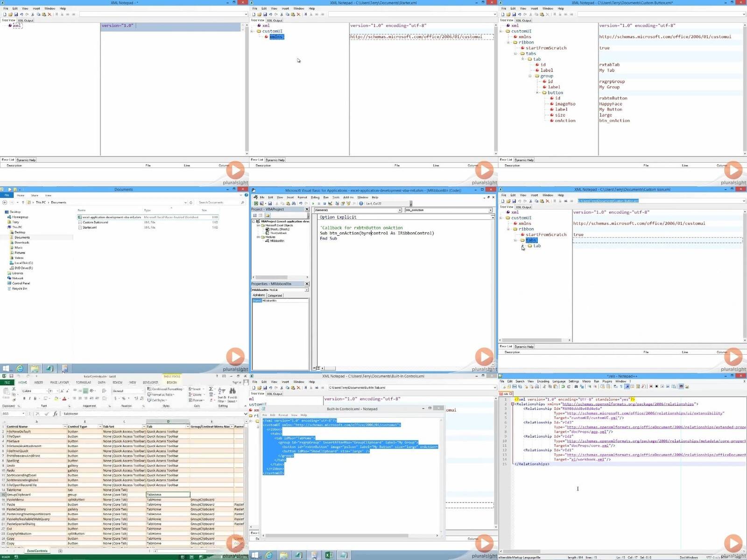Select ExcelControls sheet tab in Excel
The image size is (747, 560).
click(x=37, y=551)
